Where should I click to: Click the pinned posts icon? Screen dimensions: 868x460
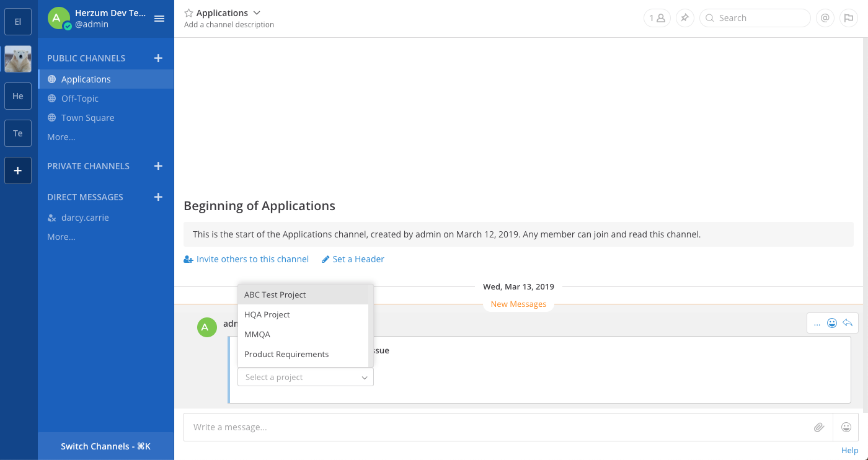click(684, 18)
